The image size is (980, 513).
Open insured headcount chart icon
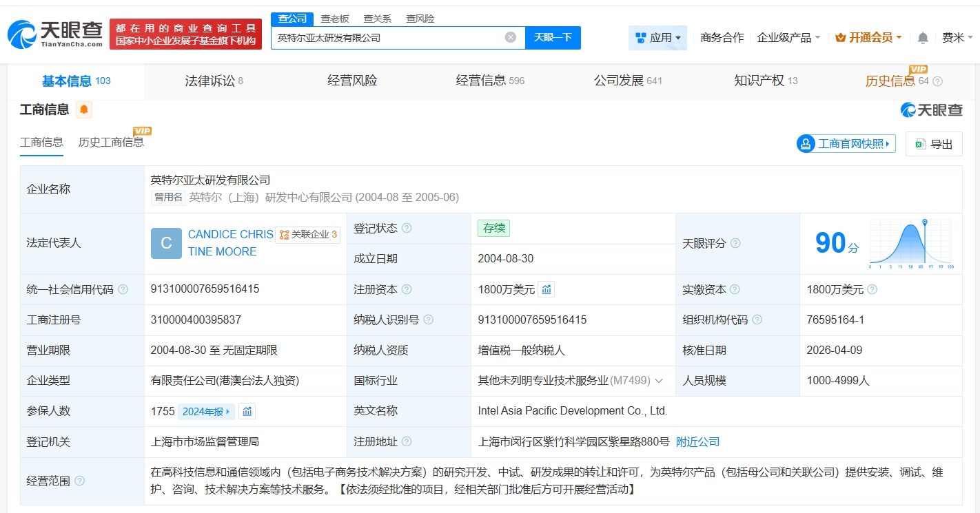tap(247, 411)
